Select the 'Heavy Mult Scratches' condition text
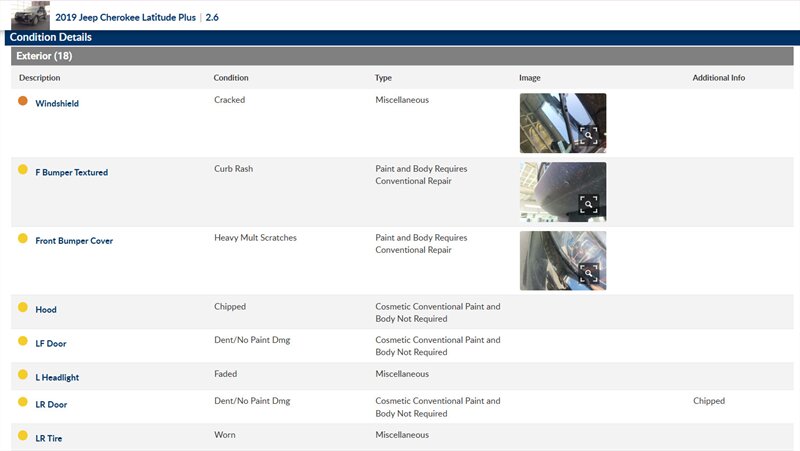This screenshot has width=800, height=451. click(x=255, y=238)
